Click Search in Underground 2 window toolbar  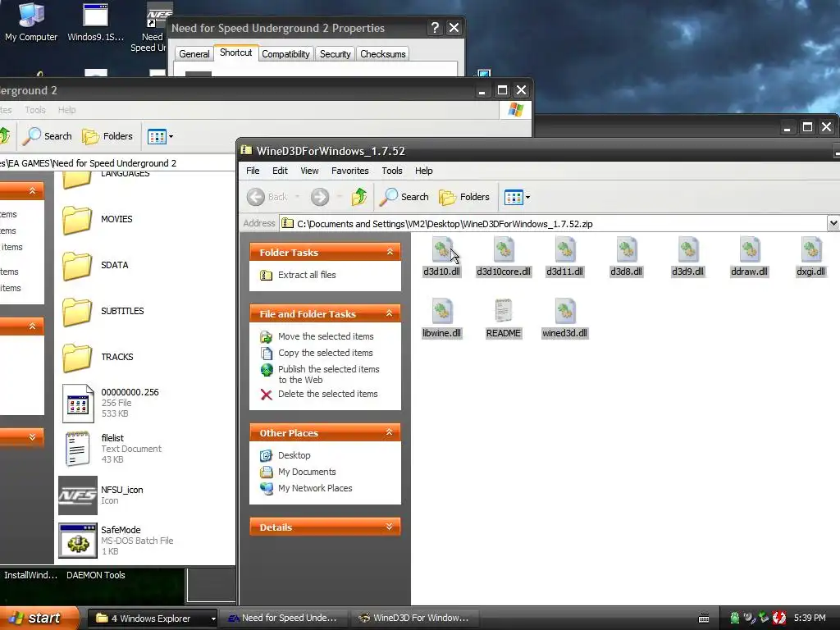click(47, 136)
